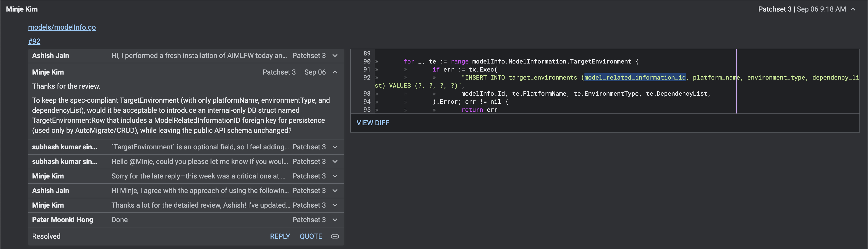The image size is (868, 249).
Task: Click the "Done" comment preview text
Action: click(120, 220)
